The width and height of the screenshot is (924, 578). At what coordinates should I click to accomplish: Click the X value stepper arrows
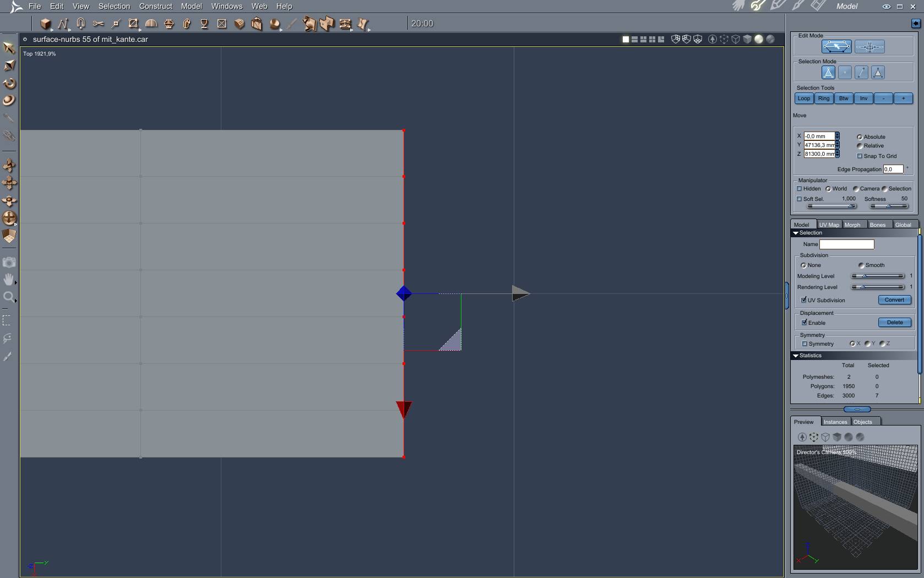[x=837, y=136]
